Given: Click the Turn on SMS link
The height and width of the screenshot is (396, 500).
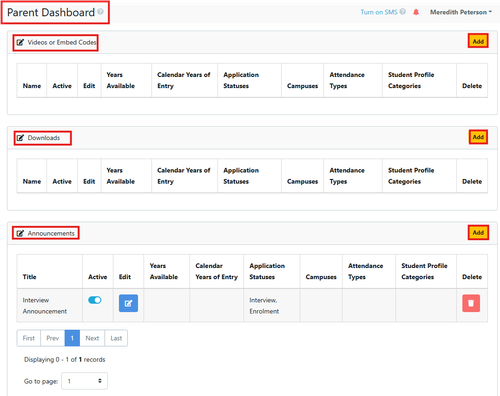Looking at the screenshot, I should pyautogui.click(x=379, y=12).
